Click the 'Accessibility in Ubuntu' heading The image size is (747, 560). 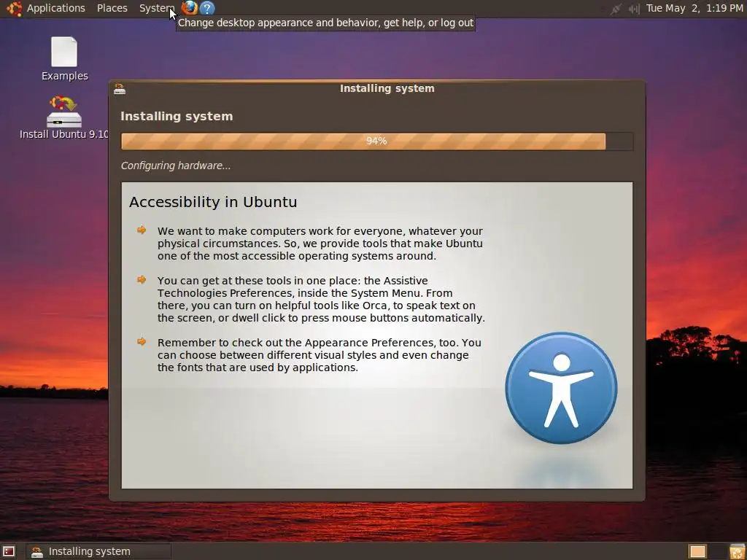click(213, 202)
